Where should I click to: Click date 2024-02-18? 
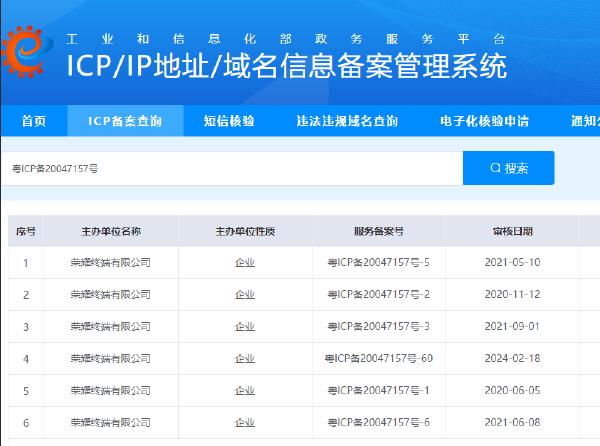[512, 359]
